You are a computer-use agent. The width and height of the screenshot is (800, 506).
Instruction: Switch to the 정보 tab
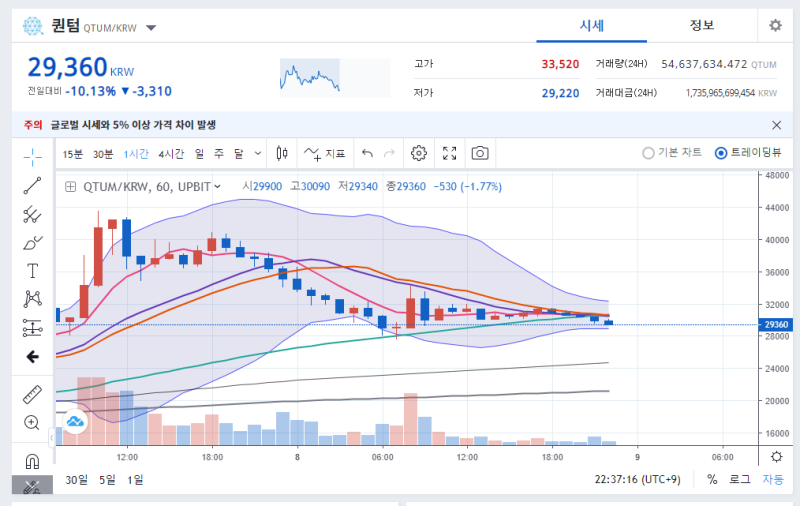point(702,26)
